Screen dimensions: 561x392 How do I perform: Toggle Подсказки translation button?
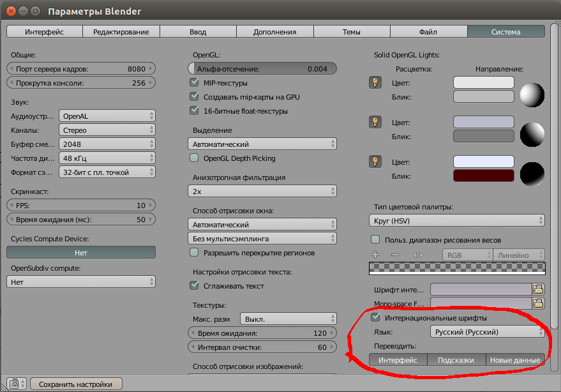coord(456,360)
